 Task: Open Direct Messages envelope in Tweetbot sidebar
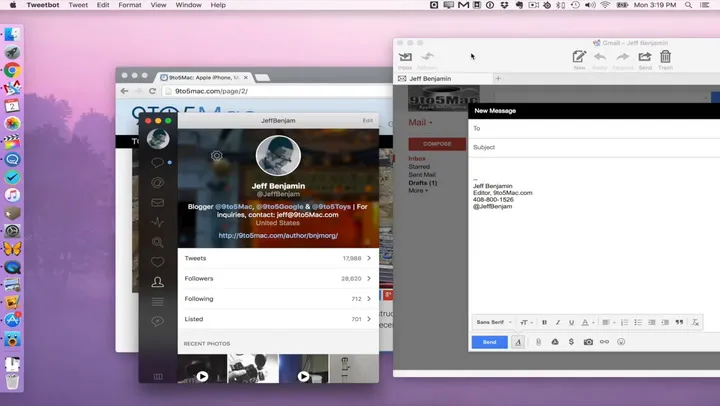coord(157,203)
